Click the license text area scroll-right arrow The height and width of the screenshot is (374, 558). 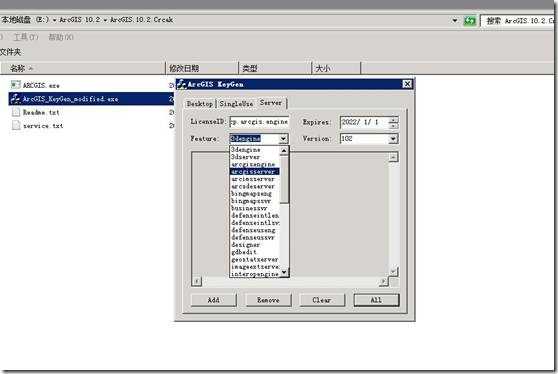click(384, 281)
